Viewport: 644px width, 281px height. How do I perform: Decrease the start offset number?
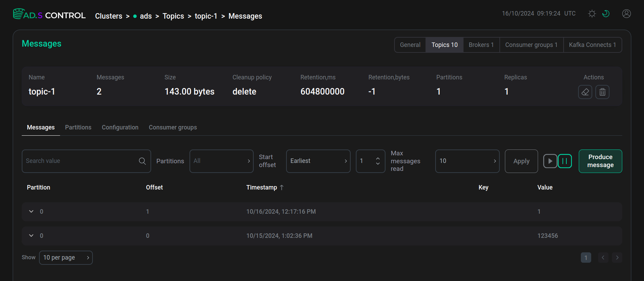[x=378, y=164]
